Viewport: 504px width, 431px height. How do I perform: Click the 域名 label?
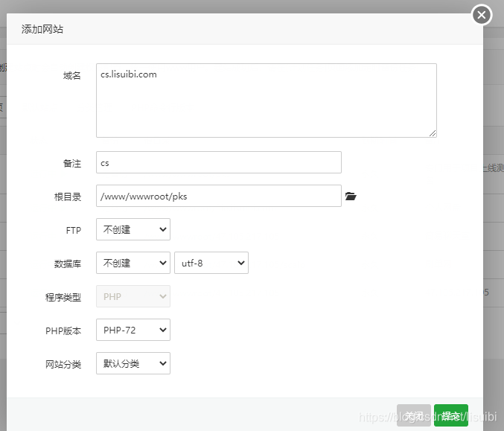point(72,75)
